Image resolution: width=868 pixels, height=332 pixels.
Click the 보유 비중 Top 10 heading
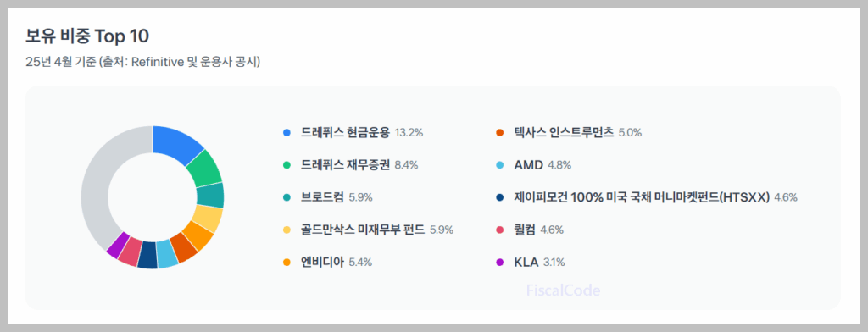pos(87,36)
